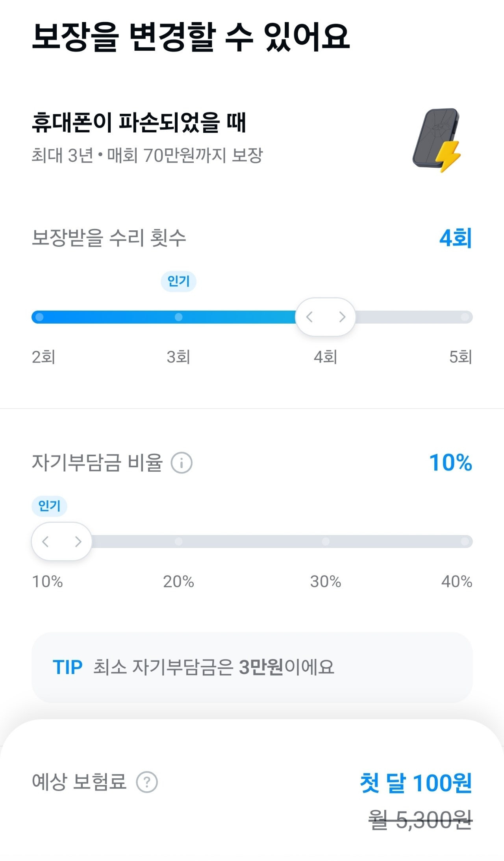
Task: Tap the question mark next to 예상 보험료
Action: (147, 782)
